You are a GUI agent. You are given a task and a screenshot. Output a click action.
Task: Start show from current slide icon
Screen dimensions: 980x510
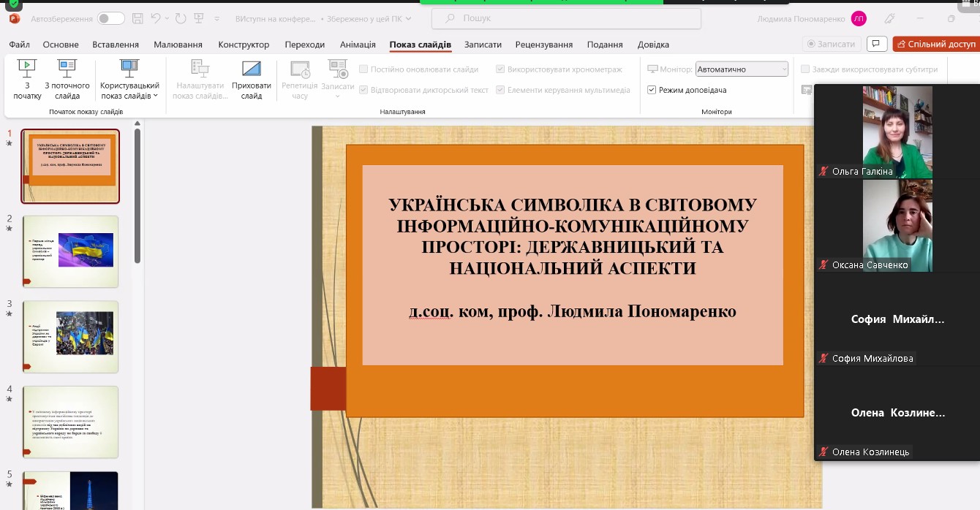pos(67,69)
